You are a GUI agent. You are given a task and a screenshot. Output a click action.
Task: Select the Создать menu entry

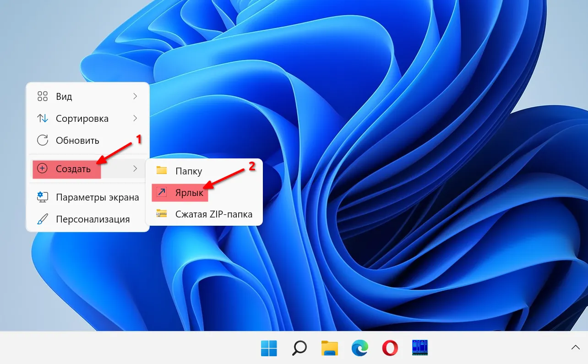pos(73,169)
